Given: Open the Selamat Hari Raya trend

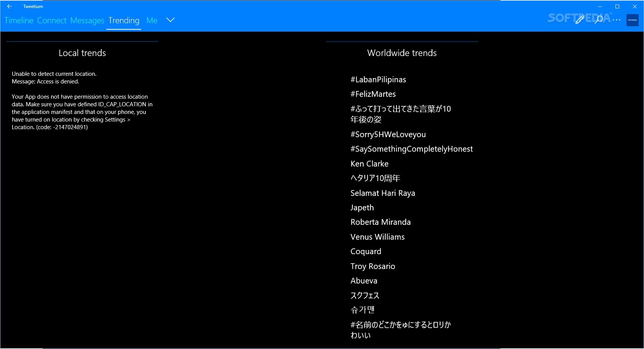Looking at the screenshot, I should (383, 193).
